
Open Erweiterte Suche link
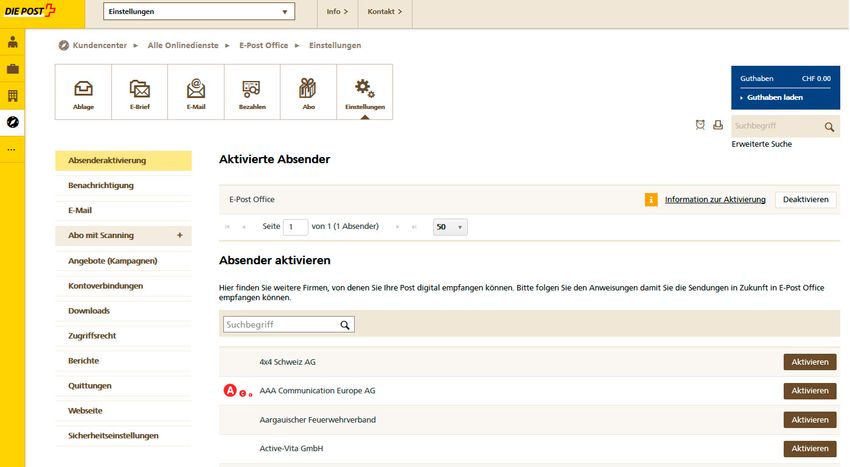coord(762,145)
